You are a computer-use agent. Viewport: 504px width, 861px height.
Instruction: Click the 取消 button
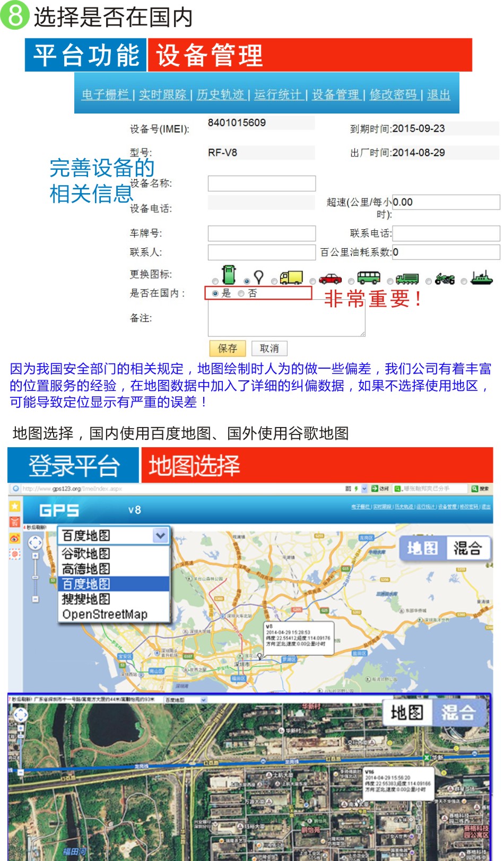coord(269,349)
